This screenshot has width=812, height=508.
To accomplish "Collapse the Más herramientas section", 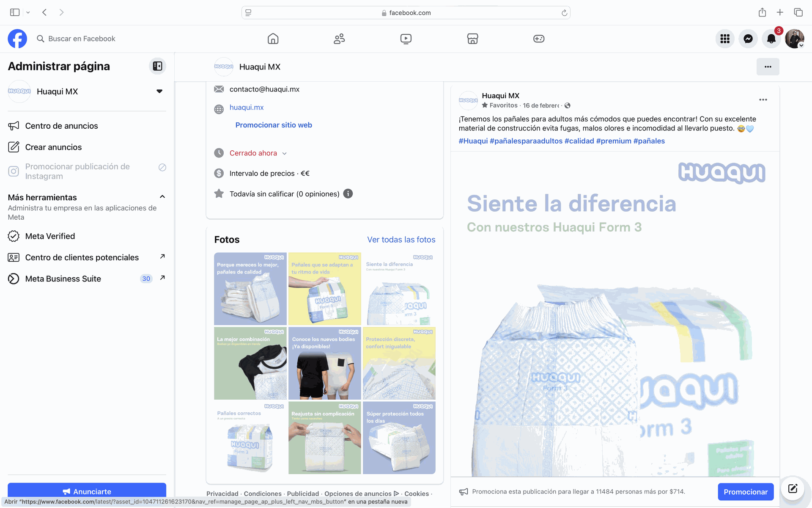I will [x=162, y=197].
